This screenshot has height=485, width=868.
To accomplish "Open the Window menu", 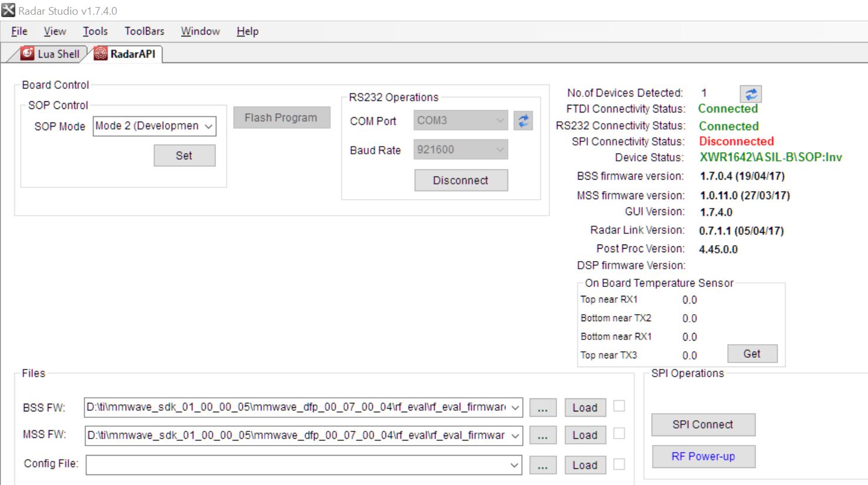I will click(x=200, y=31).
